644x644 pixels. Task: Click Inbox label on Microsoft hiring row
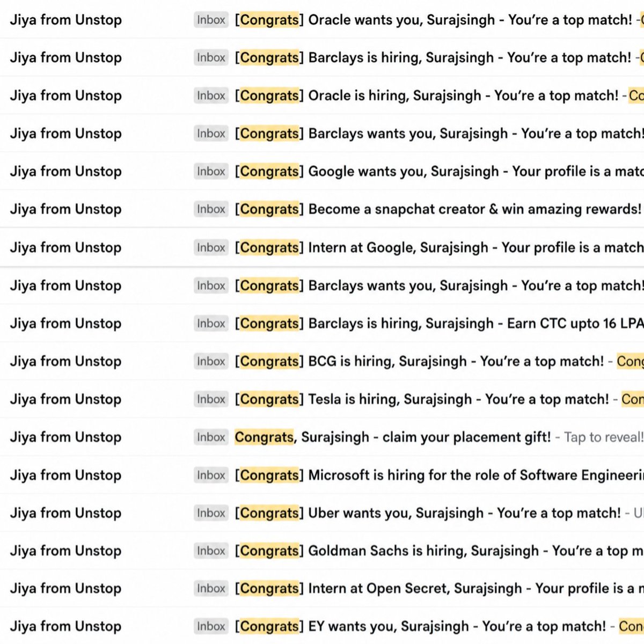[211, 475]
